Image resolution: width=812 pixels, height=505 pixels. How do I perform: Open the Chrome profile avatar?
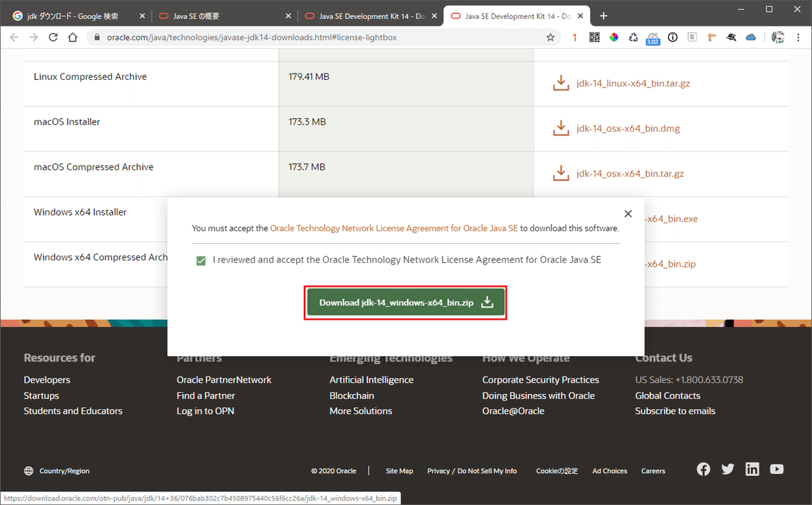pos(778,38)
